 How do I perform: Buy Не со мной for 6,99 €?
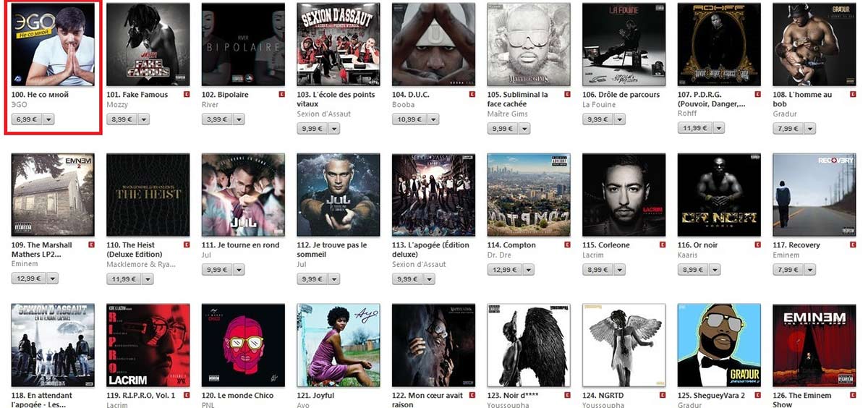pyautogui.click(x=27, y=119)
